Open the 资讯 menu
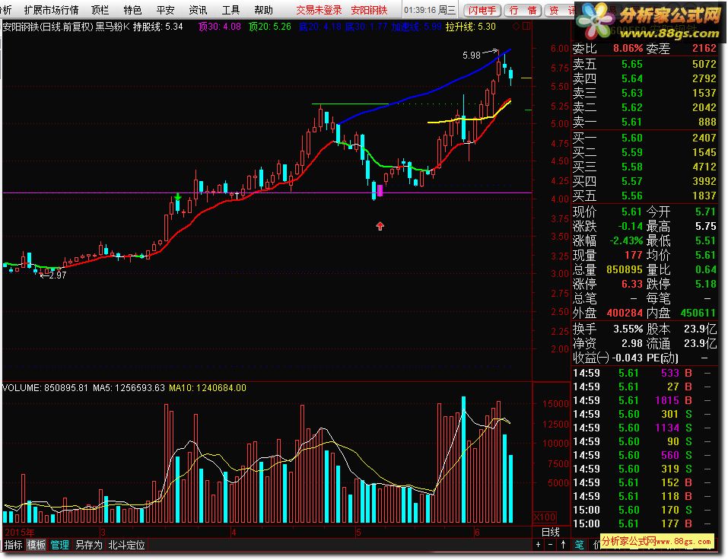Viewport: 728px width, 560px height. tap(199, 10)
